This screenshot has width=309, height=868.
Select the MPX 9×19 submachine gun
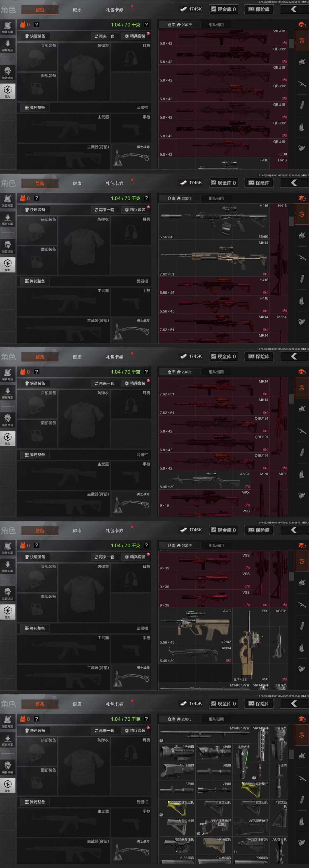pyautogui.click(x=204, y=499)
